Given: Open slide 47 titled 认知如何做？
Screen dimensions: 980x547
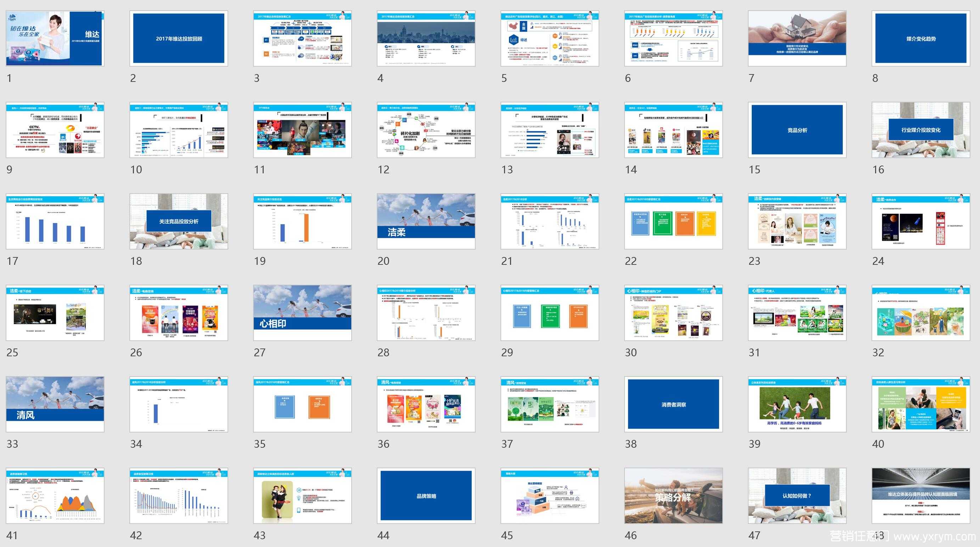Looking at the screenshot, I should click(x=797, y=496).
